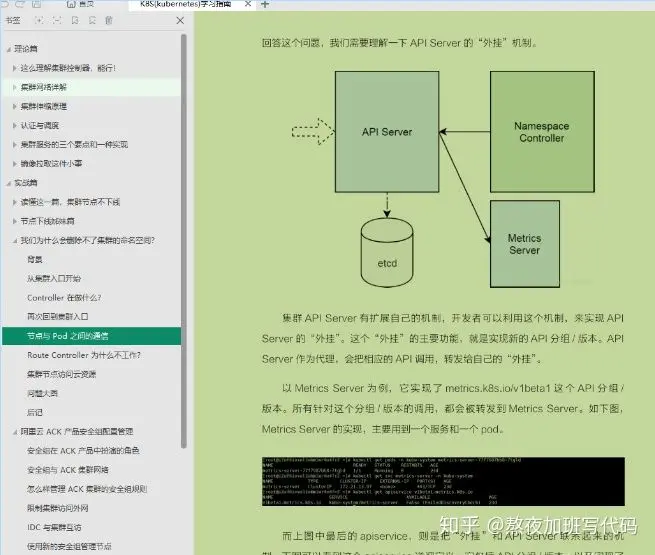This screenshot has height=555, width=655.
Task: Expand 集群服务的三个要点和一种实现 arrow
Action: [x=15, y=144]
